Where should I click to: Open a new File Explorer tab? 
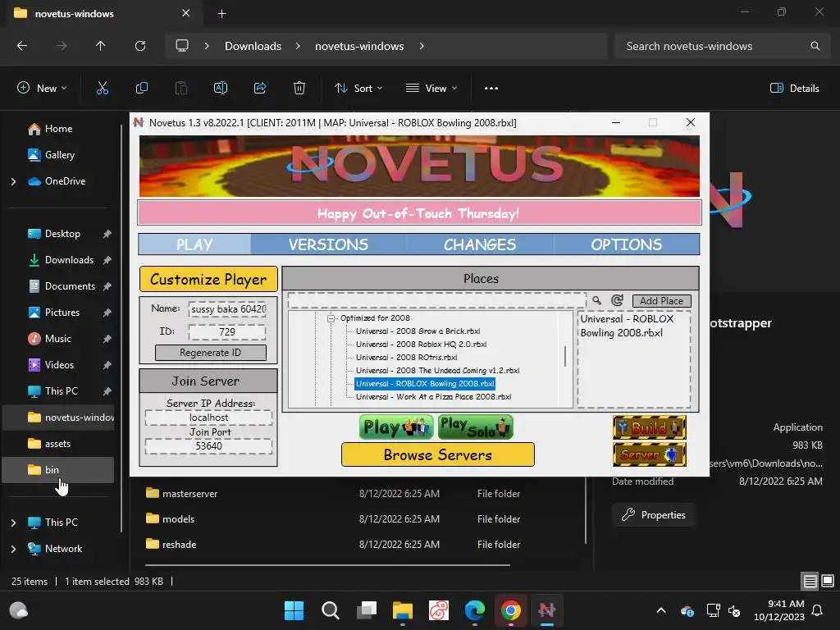(x=221, y=13)
